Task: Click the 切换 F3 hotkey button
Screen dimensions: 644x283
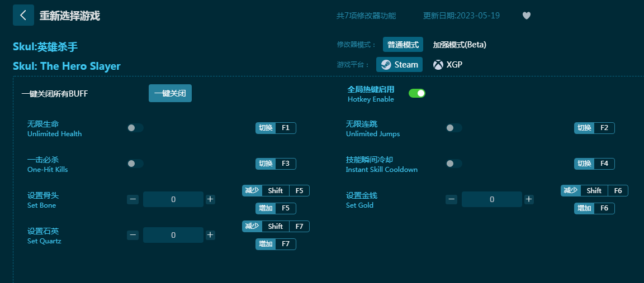Action: [276, 164]
